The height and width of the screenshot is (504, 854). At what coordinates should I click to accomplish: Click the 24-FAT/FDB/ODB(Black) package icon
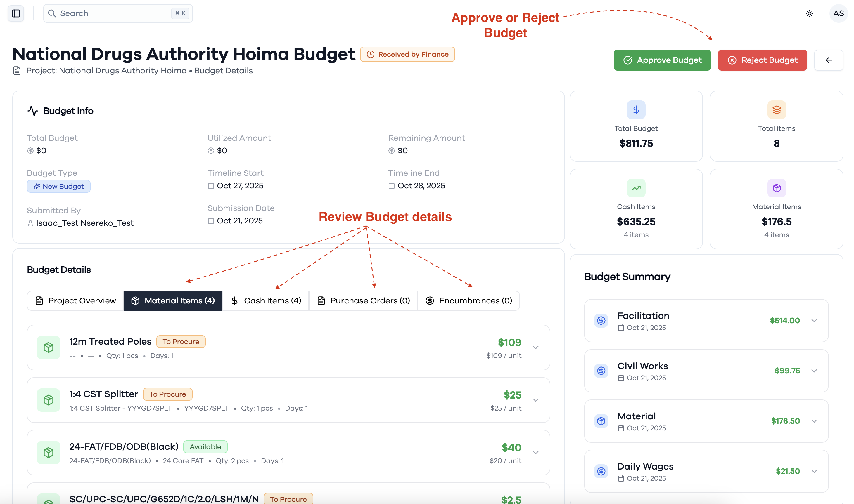(x=49, y=452)
